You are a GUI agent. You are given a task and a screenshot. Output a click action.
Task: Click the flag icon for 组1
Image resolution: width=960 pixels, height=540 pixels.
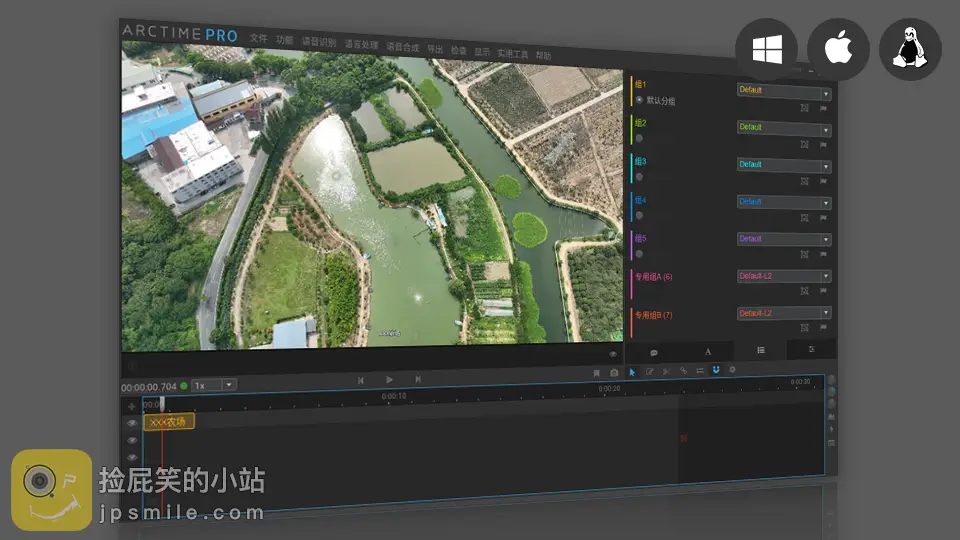[x=823, y=107]
